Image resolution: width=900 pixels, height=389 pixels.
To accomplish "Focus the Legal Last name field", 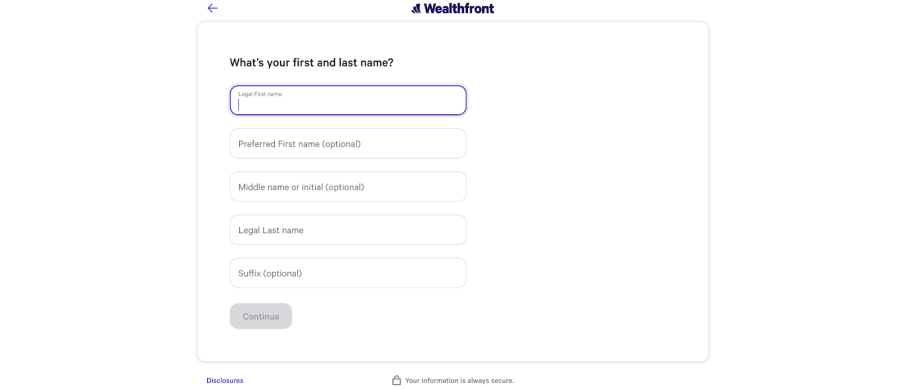I will [x=348, y=229].
